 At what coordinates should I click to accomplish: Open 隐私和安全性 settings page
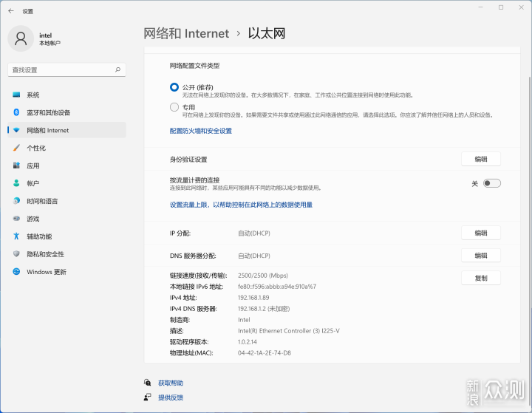(66, 254)
